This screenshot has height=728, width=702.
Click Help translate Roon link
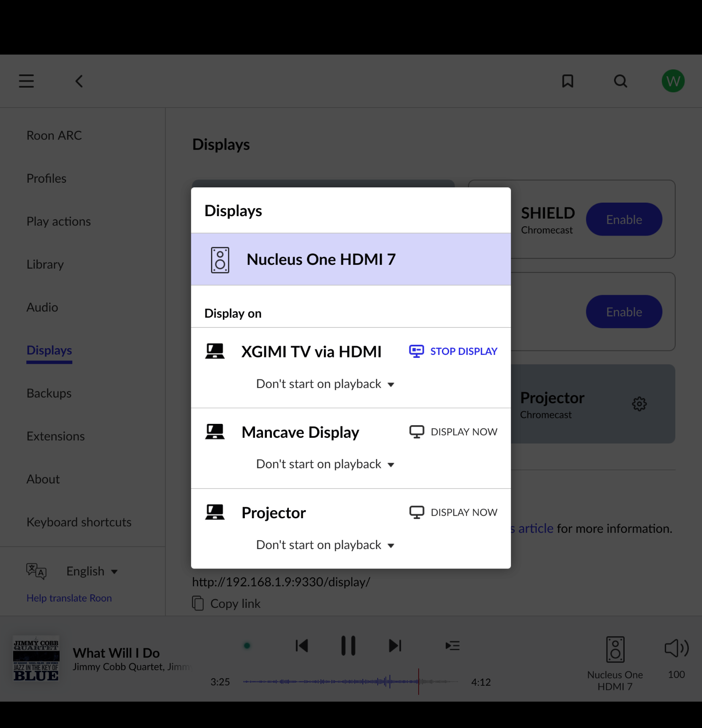69,598
